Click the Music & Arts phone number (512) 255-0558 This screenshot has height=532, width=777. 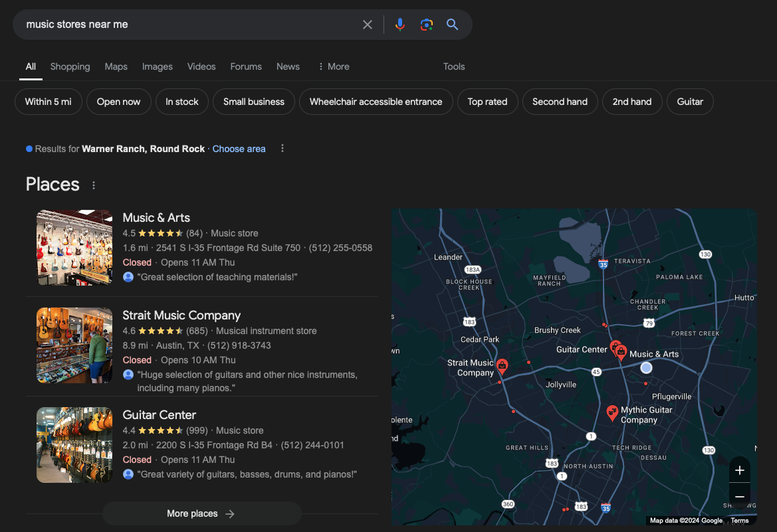coord(340,248)
